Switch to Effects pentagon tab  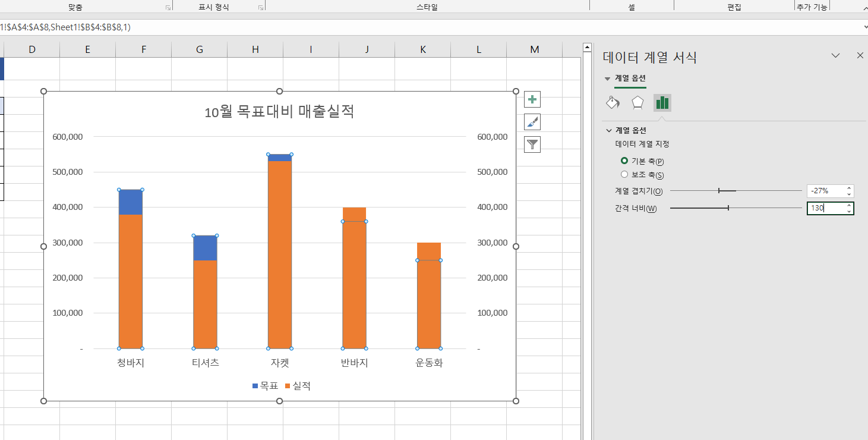click(x=637, y=103)
